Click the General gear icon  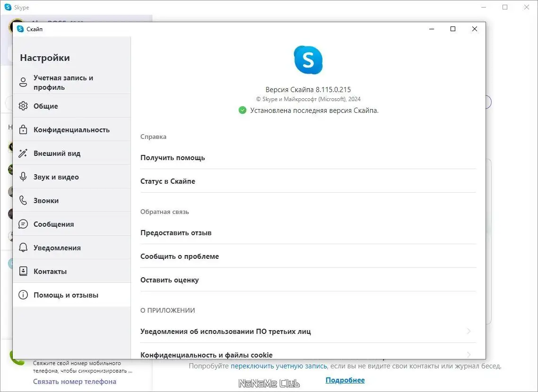click(x=23, y=106)
